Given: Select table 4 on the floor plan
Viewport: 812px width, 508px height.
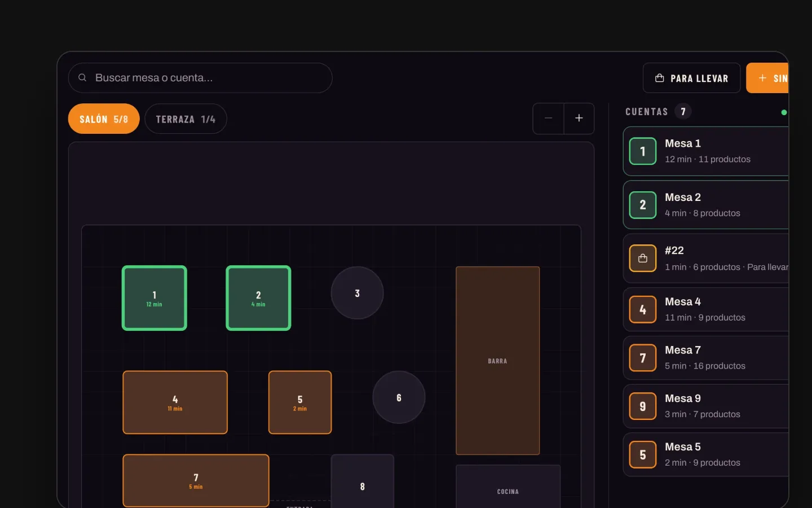Looking at the screenshot, I should [x=175, y=402].
